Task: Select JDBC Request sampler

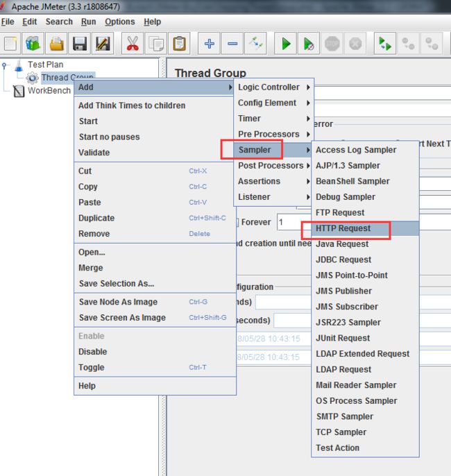Action: [366, 260]
